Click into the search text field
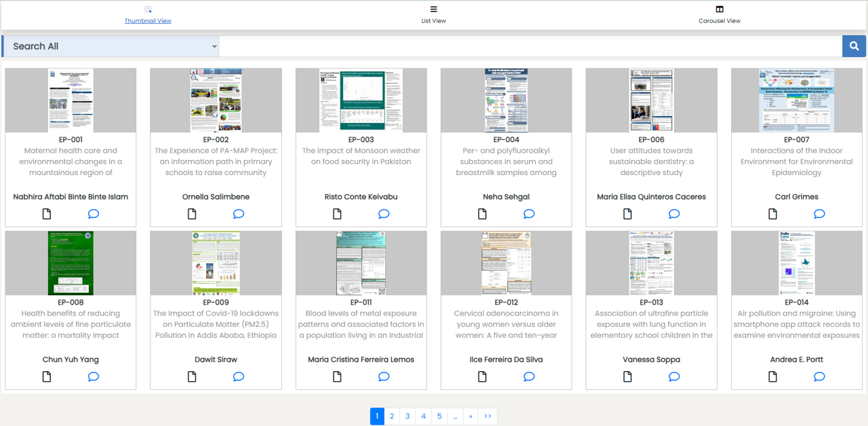Image resolution: width=868 pixels, height=426 pixels. pos(530,46)
